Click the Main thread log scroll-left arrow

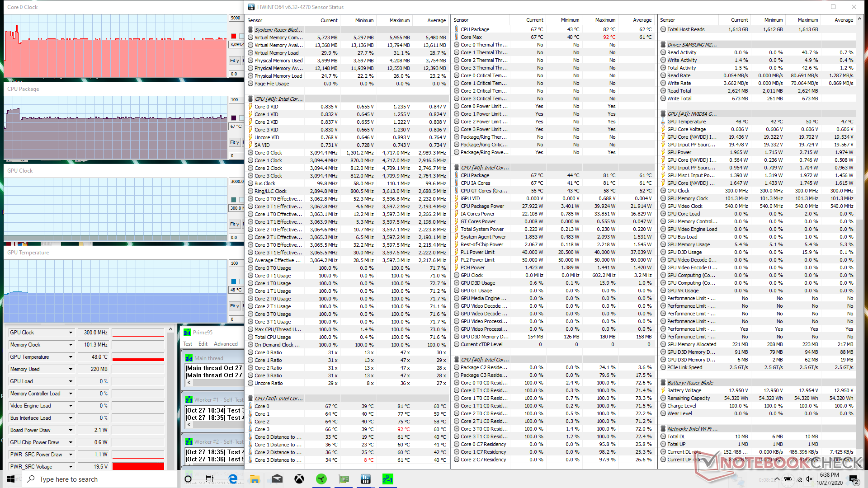tap(189, 383)
